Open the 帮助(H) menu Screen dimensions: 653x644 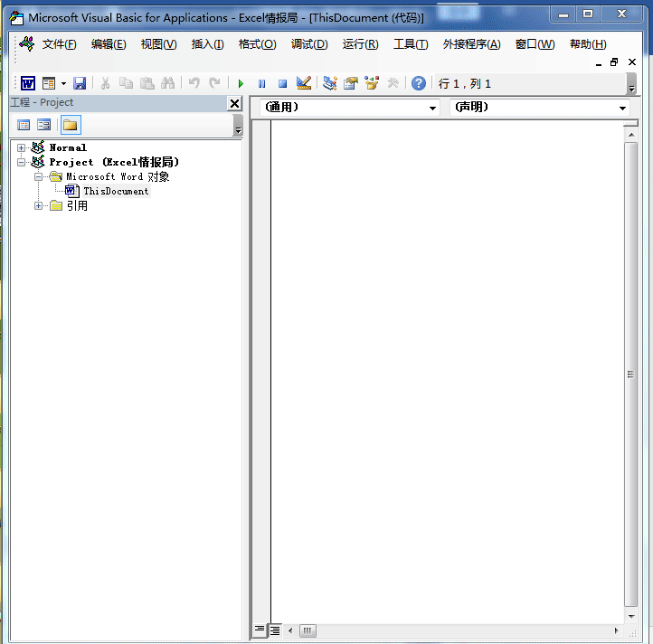[x=588, y=44]
